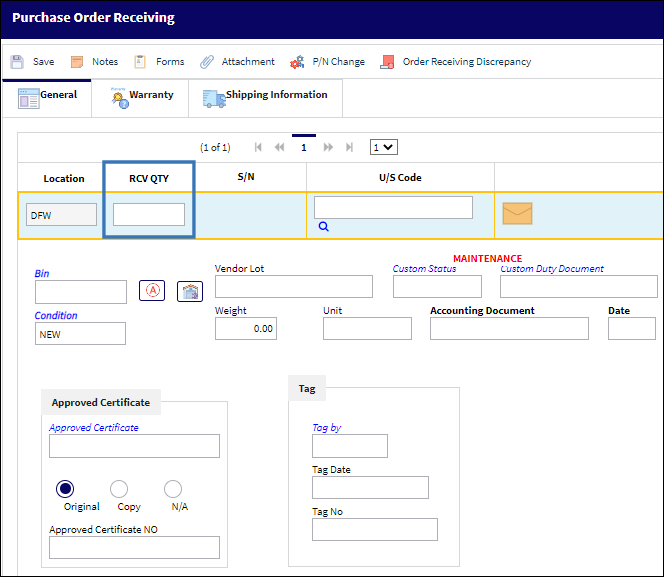
Task: Open the Tag by link label
Action: coord(326,428)
